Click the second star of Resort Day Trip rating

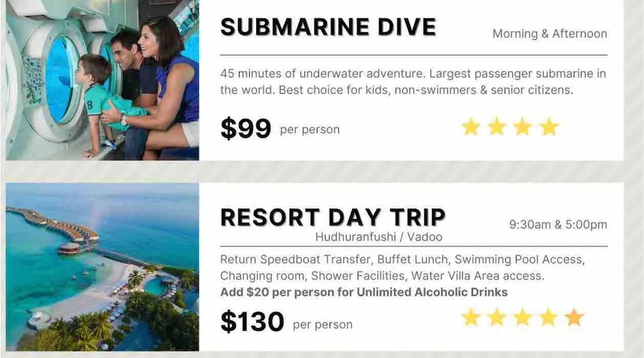497,318
